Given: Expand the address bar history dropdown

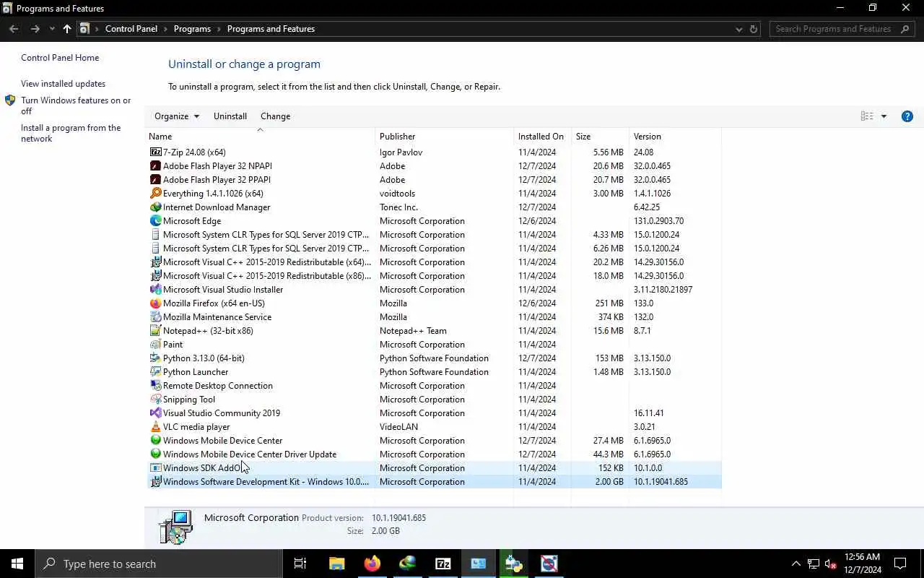Looking at the screenshot, I should (x=738, y=29).
